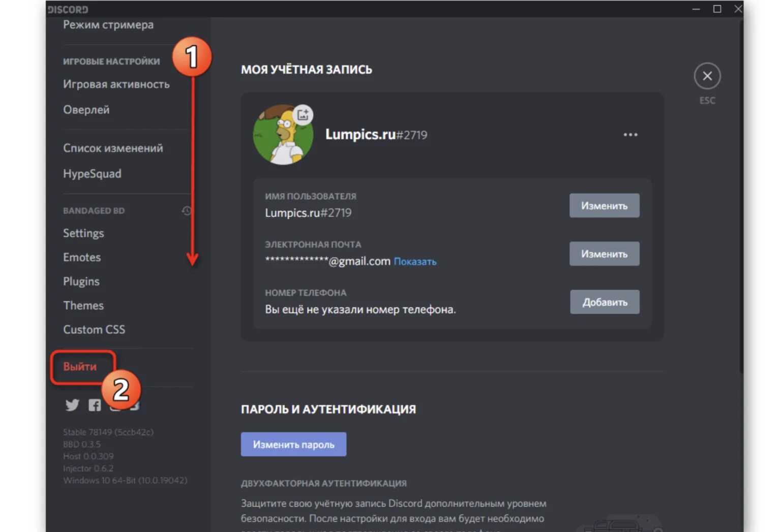Click the Windows 10 64-Bit version line
This screenshot has height=532, width=781.
point(125,481)
